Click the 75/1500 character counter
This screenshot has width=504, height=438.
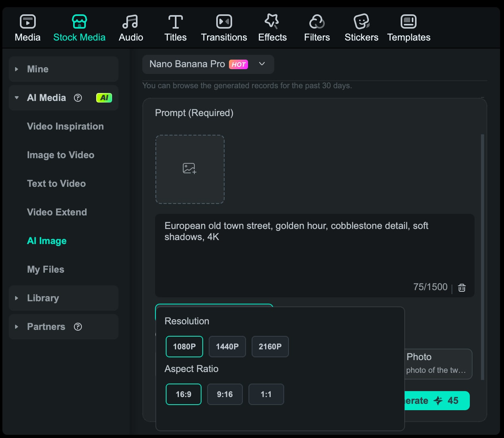click(430, 287)
